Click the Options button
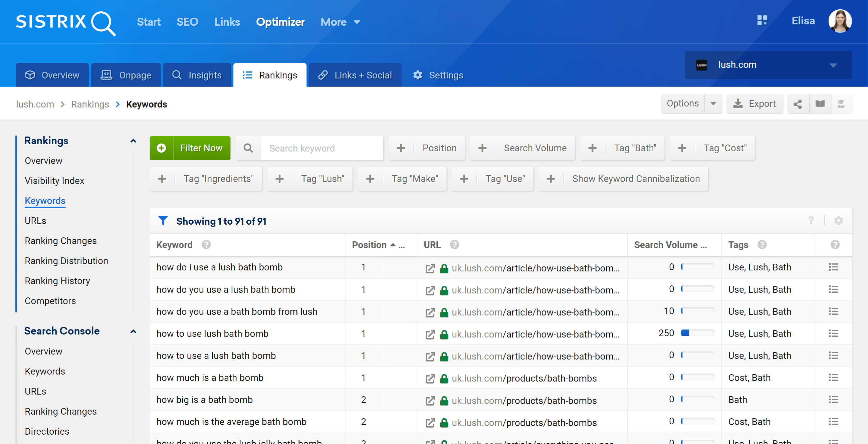This screenshot has height=444, width=868. point(683,104)
